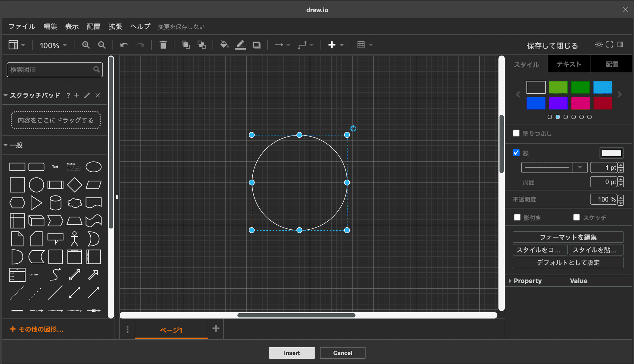Open the 100% zoom level dropdown
634x364 pixels.
coord(53,45)
